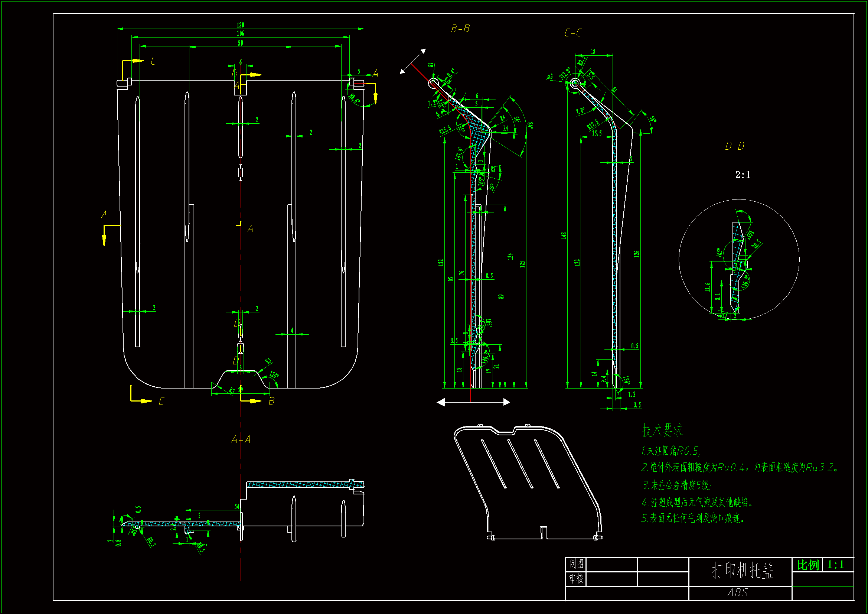
Task: Select the 审核 title block cell
Action: 576,578
